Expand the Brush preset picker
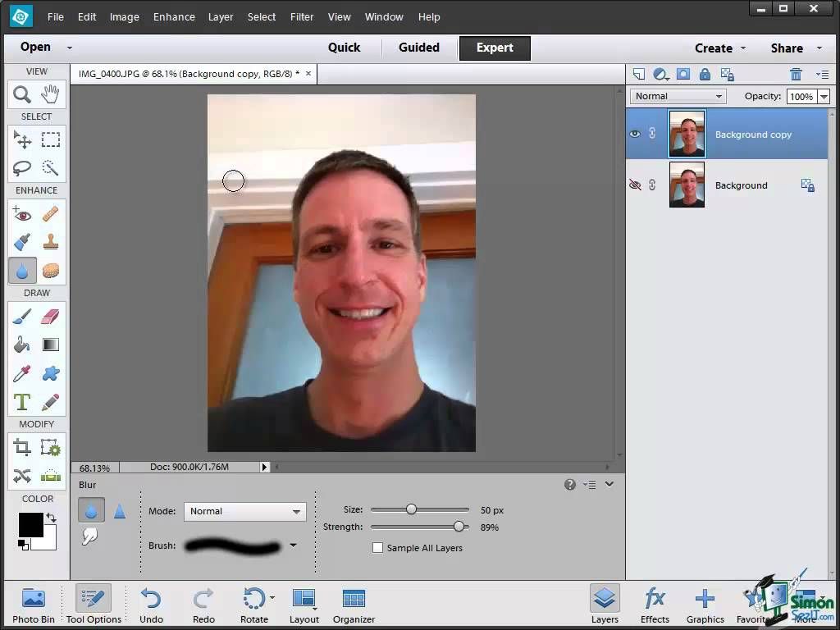The width and height of the screenshot is (840, 630). 293,546
